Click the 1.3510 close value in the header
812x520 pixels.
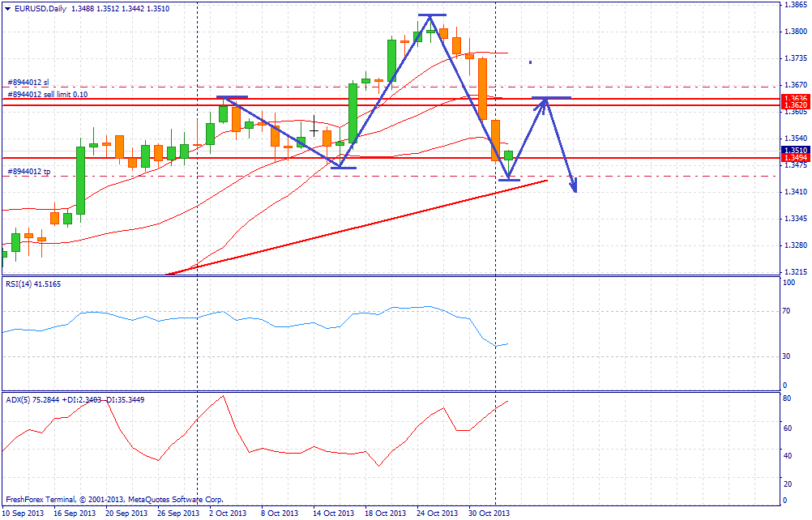point(159,9)
